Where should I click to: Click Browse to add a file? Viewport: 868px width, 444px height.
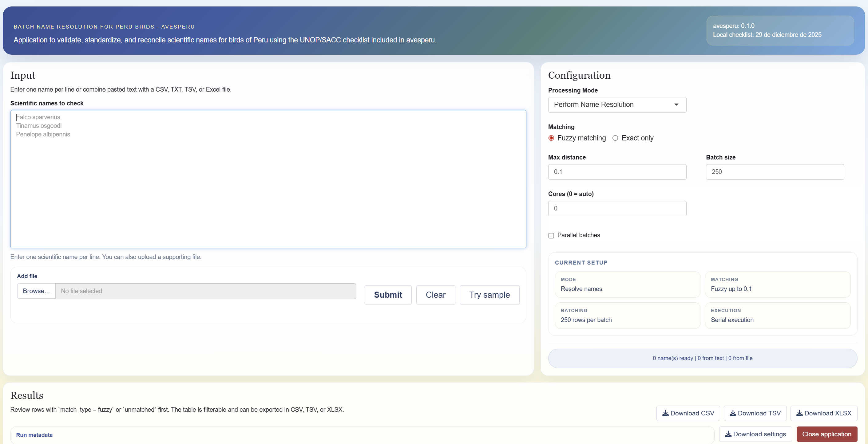tap(36, 291)
